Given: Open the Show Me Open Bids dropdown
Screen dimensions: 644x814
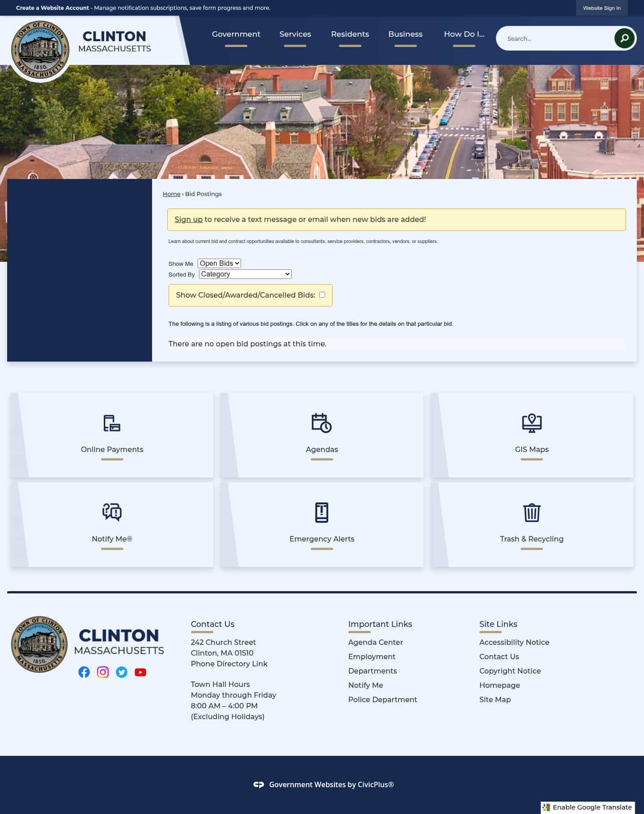Looking at the screenshot, I should [219, 263].
